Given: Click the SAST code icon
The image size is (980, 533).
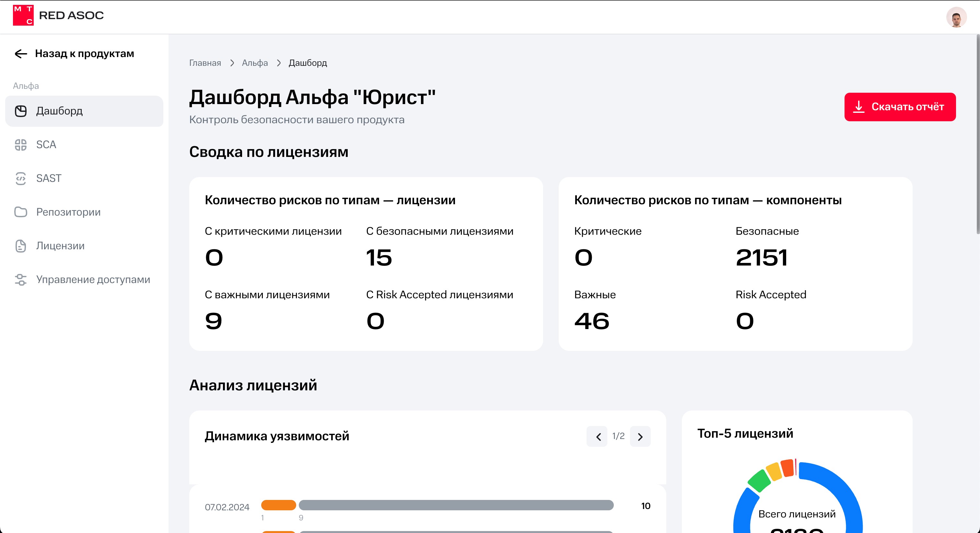Looking at the screenshot, I should pyautogui.click(x=21, y=178).
